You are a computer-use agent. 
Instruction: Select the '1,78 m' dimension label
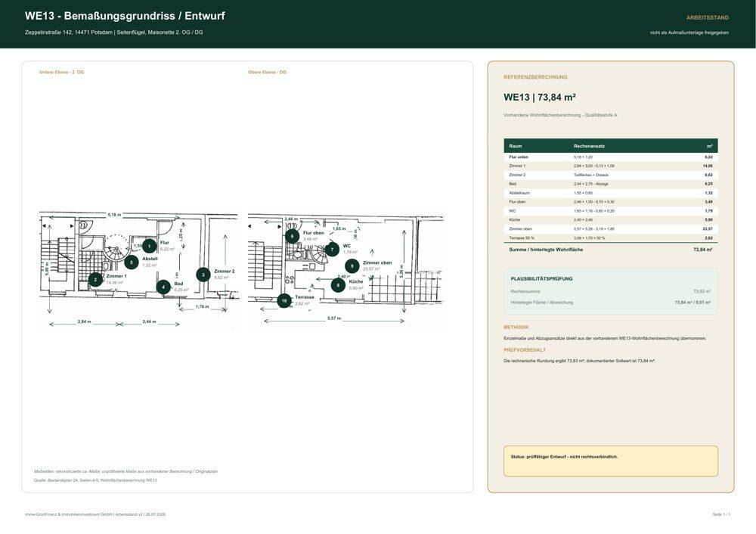[x=203, y=307]
